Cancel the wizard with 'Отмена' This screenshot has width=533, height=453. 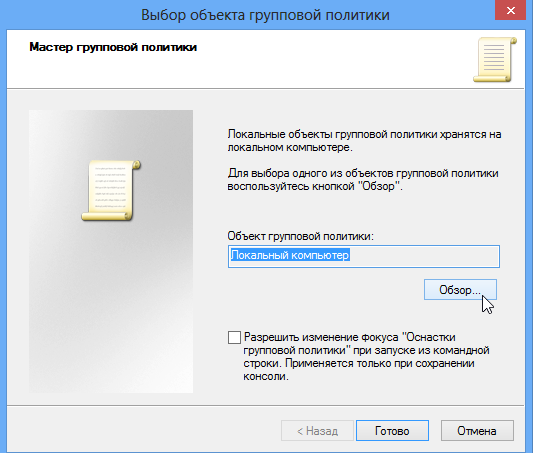477,431
